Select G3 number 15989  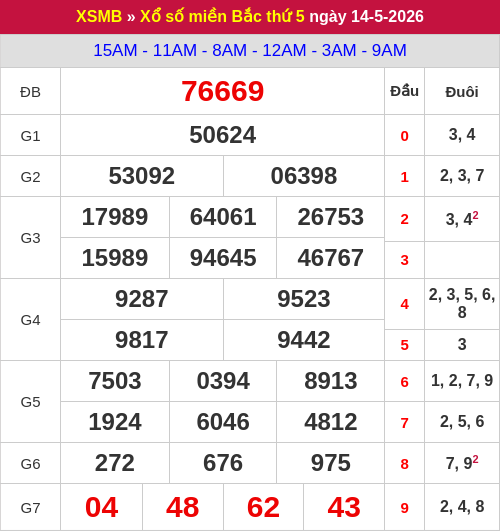[x=115, y=258]
